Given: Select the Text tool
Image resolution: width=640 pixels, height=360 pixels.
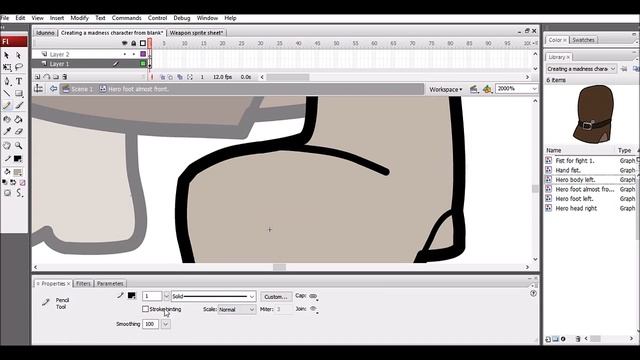Looking at the screenshot, I should (18, 81).
